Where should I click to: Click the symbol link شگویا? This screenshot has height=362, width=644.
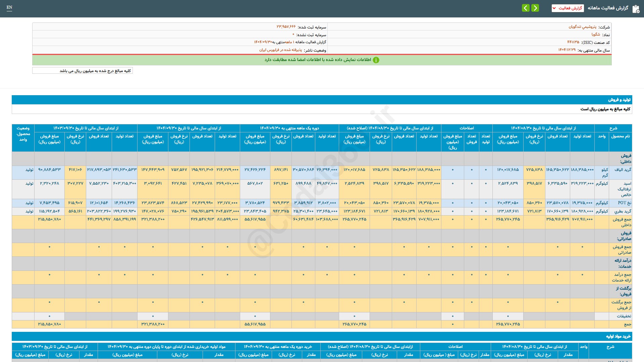tap(596, 35)
